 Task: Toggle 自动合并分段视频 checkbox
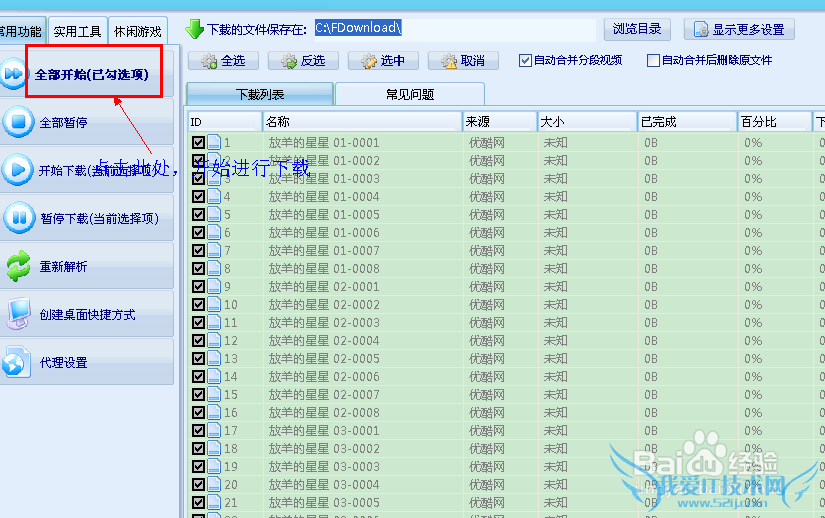pyautogui.click(x=526, y=61)
